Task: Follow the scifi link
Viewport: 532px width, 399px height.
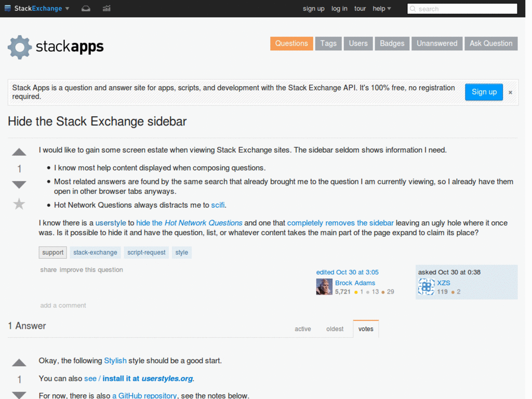Action: pos(218,205)
